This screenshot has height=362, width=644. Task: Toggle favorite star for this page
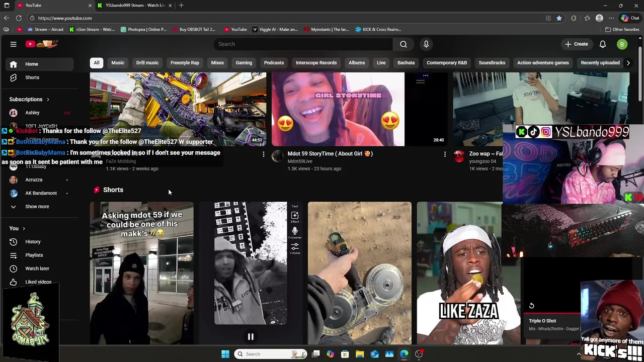point(559,18)
